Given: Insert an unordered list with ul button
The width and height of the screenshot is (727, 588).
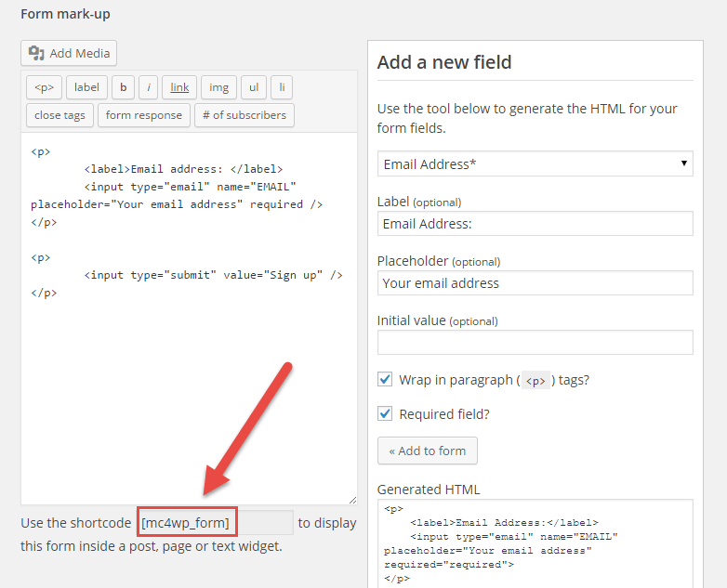Looking at the screenshot, I should click(254, 87).
